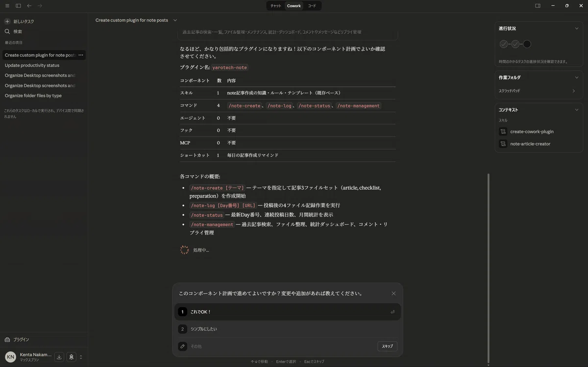Click the plus icon for 新しいタスク
This screenshot has height=367, width=588.
pyautogui.click(x=7, y=22)
